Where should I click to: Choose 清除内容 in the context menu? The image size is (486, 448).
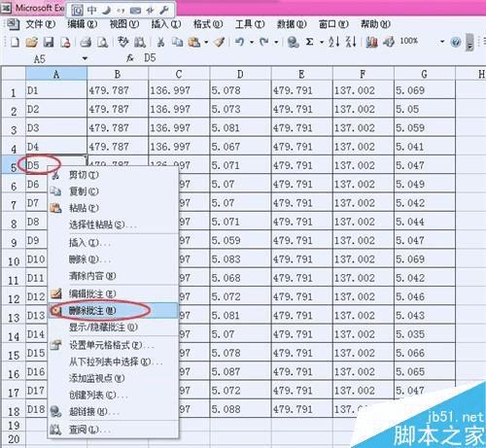(x=114, y=276)
